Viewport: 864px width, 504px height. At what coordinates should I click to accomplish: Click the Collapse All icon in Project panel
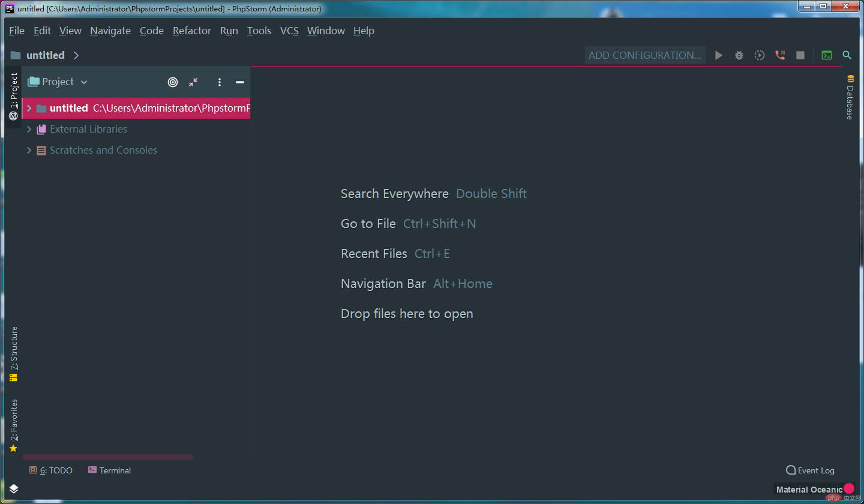(193, 82)
